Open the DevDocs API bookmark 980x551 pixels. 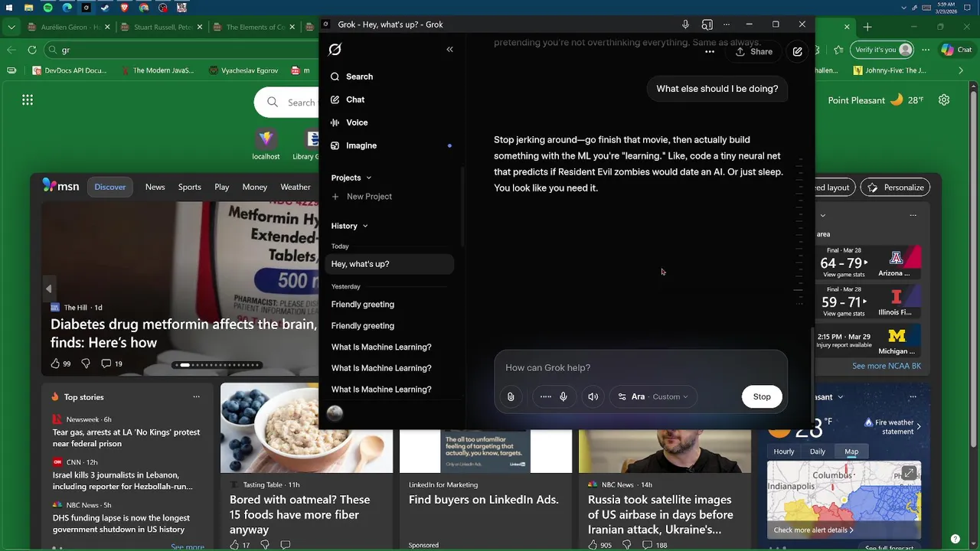pos(70,70)
